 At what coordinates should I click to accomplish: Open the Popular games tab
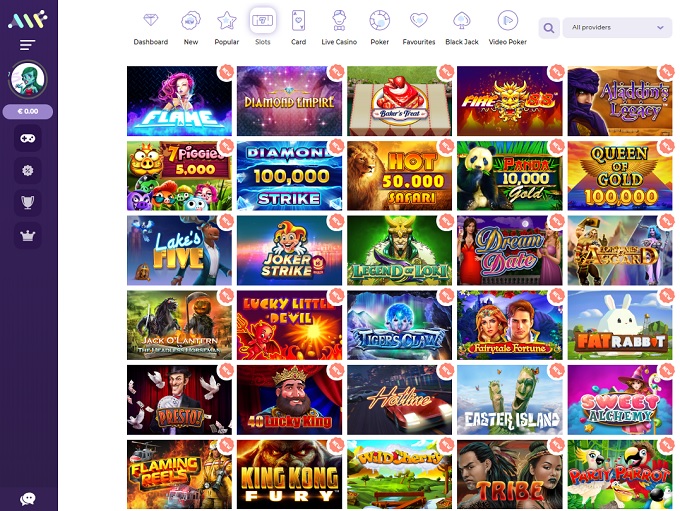[x=227, y=28]
